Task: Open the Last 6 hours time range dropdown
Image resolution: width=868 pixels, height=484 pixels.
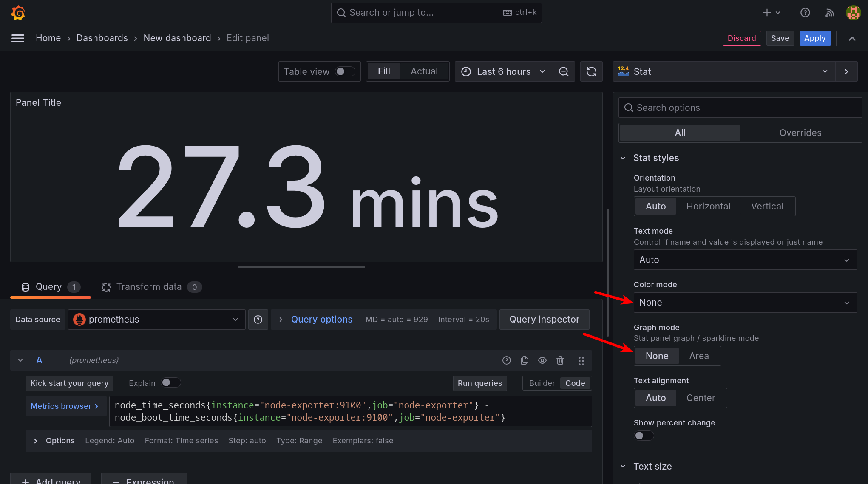Action: (x=504, y=71)
